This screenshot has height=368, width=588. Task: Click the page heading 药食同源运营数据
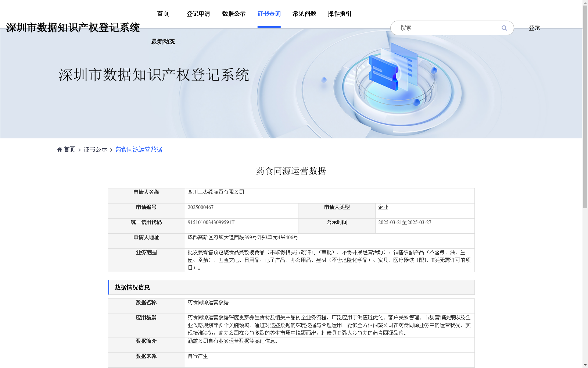click(x=291, y=171)
